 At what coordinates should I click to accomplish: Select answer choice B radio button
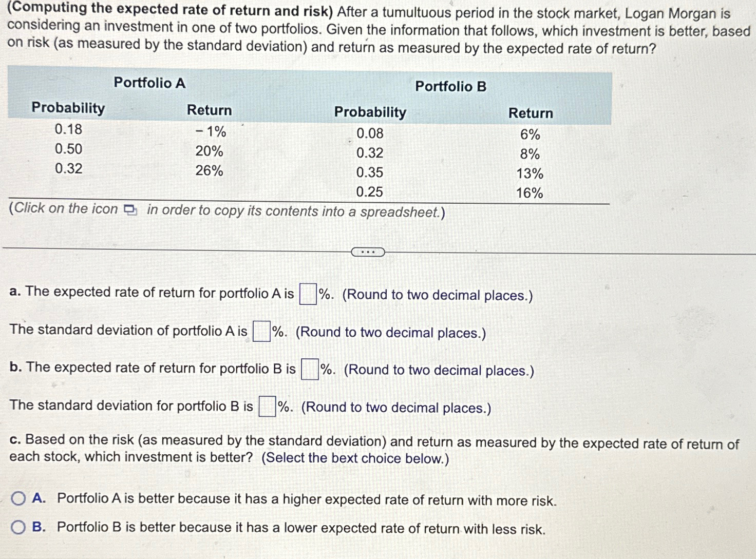(18, 525)
